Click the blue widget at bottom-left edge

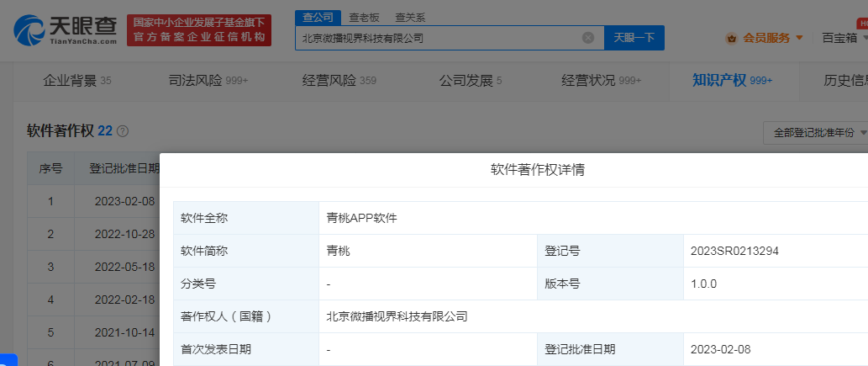(8, 360)
